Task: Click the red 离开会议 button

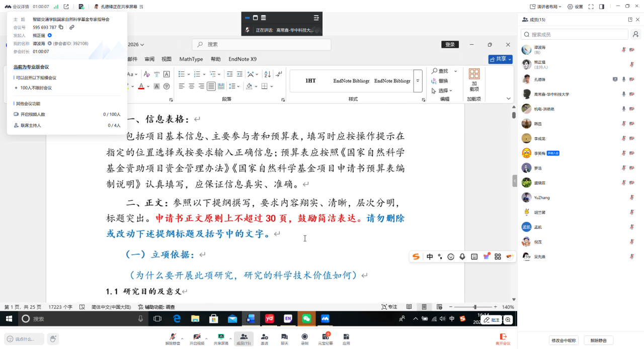Action: pos(503,338)
